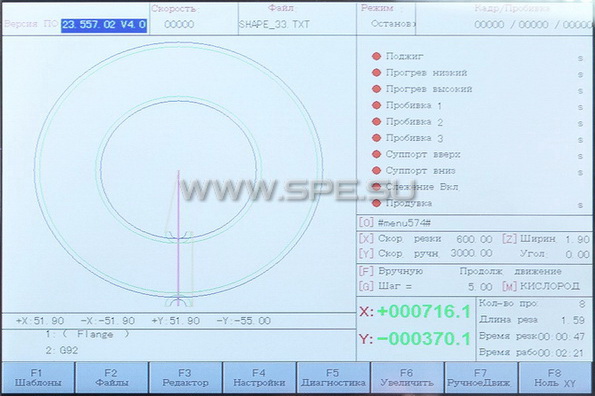Screen dimensions: 595x396
Task: Click the Шаг step value 5.00
Action: point(480,287)
